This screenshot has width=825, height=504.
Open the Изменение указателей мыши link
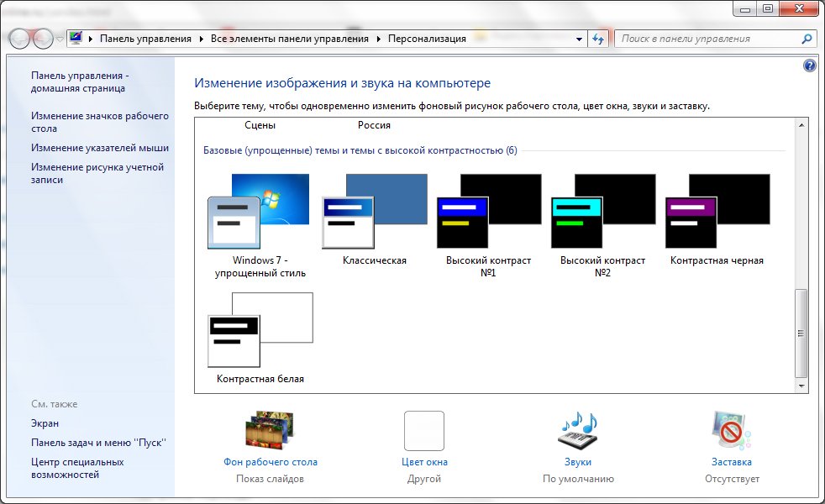(100, 148)
